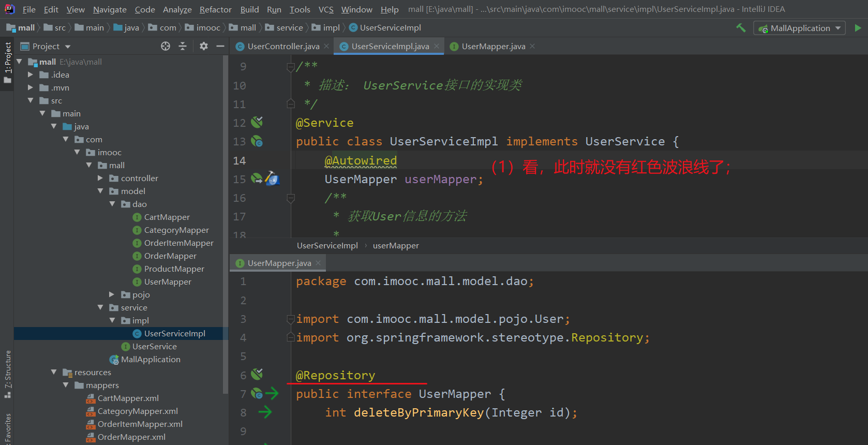Click the Build project hammer icon
868x445 pixels.
tap(741, 28)
